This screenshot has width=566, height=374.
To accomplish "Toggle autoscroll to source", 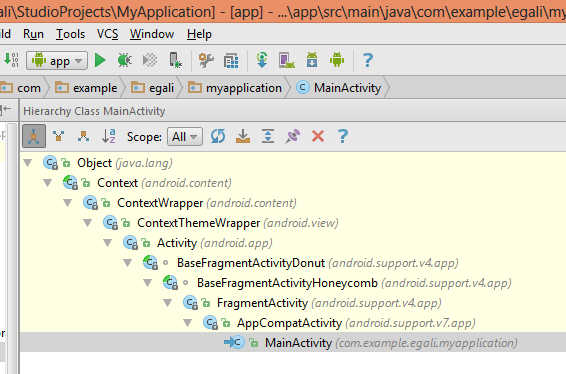I will [243, 136].
